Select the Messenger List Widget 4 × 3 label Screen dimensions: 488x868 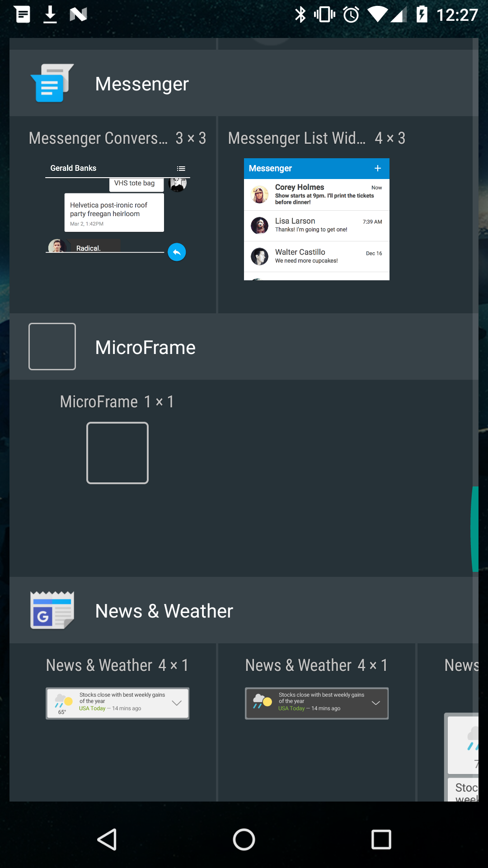[316, 138]
